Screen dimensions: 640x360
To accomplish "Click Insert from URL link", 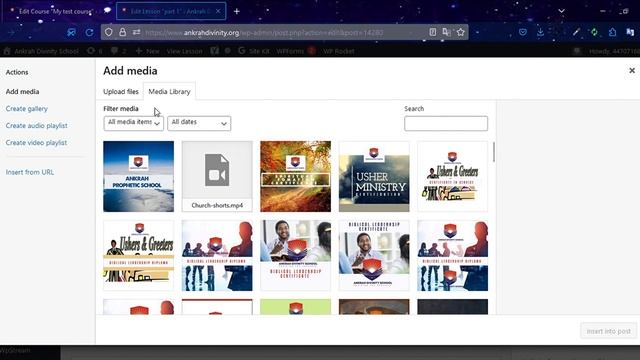I will point(30,172).
